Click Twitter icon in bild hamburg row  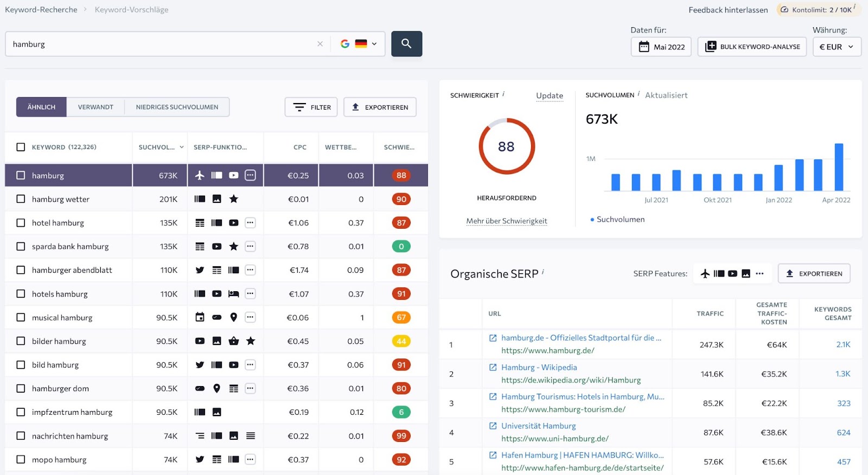(200, 365)
